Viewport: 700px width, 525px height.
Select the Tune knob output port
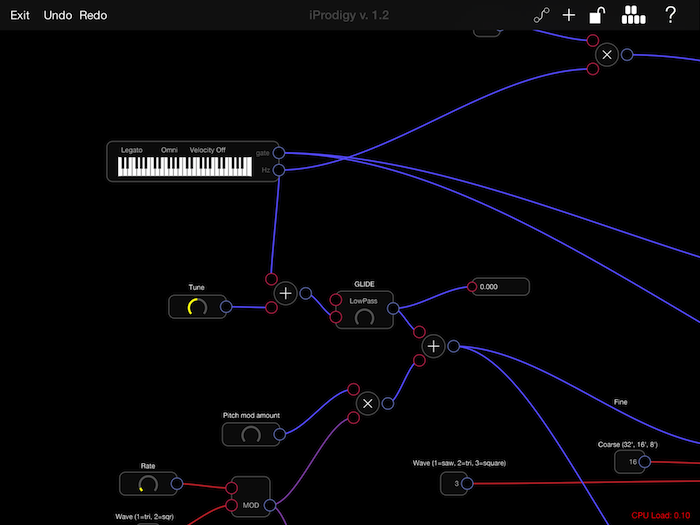tap(226, 307)
